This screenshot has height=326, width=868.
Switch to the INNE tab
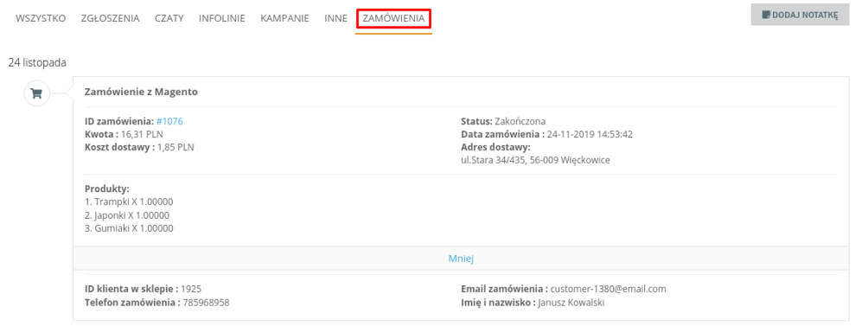[336, 18]
